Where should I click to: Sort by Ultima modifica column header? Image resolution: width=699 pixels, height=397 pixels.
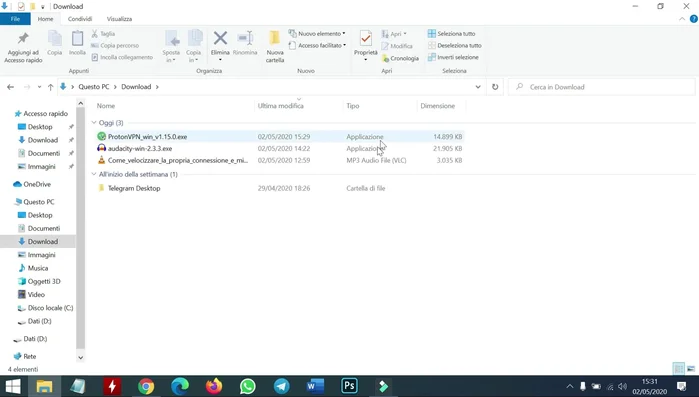click(280, 106)
